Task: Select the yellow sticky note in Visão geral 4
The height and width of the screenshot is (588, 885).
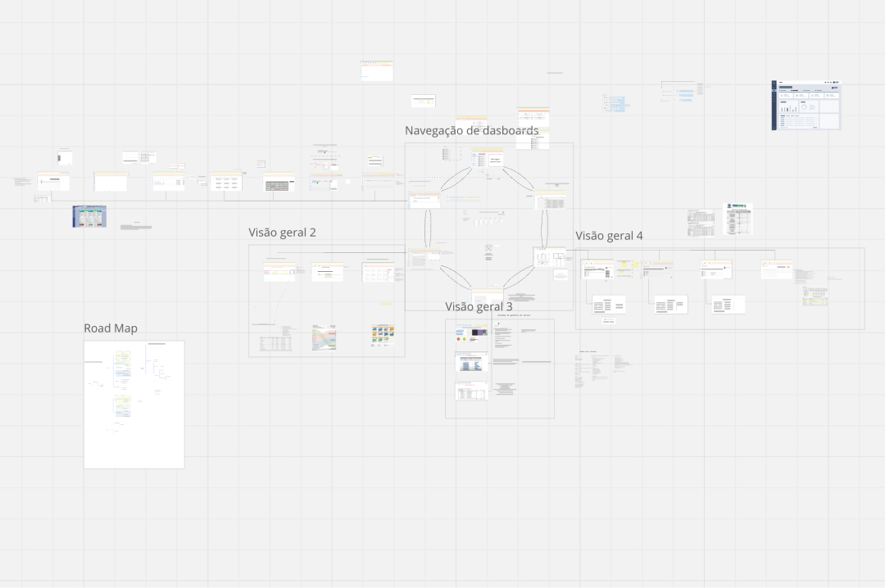Action: coord(625,265)
